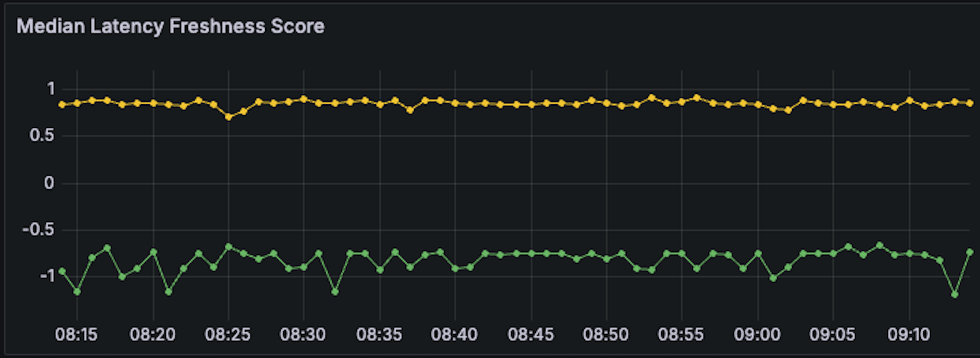Select the y-axis label -0.5

click(38, 230)
